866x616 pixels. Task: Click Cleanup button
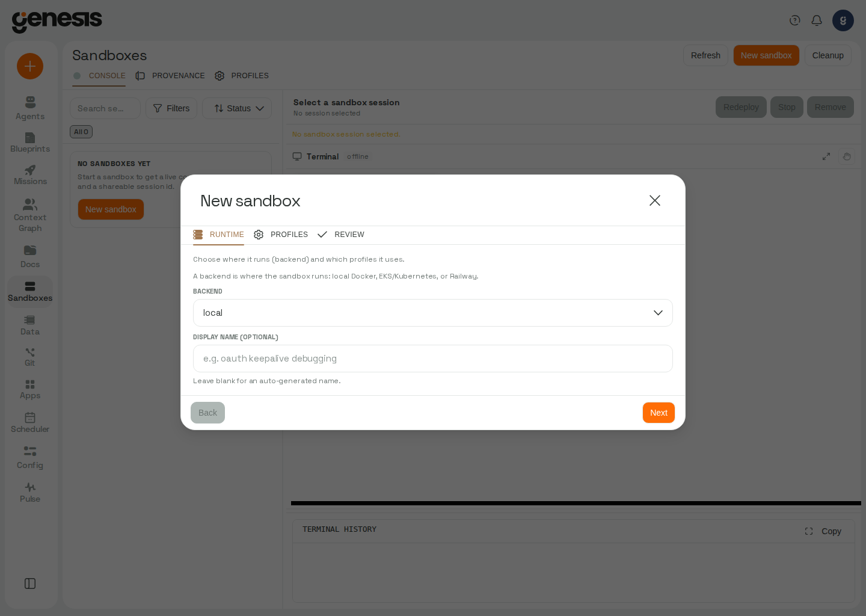click(x=828, y=55)
